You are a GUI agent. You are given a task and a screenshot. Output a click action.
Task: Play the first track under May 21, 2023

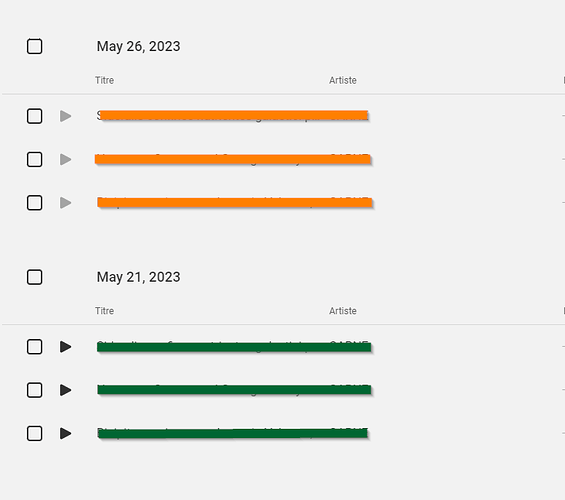pos(65,347)
